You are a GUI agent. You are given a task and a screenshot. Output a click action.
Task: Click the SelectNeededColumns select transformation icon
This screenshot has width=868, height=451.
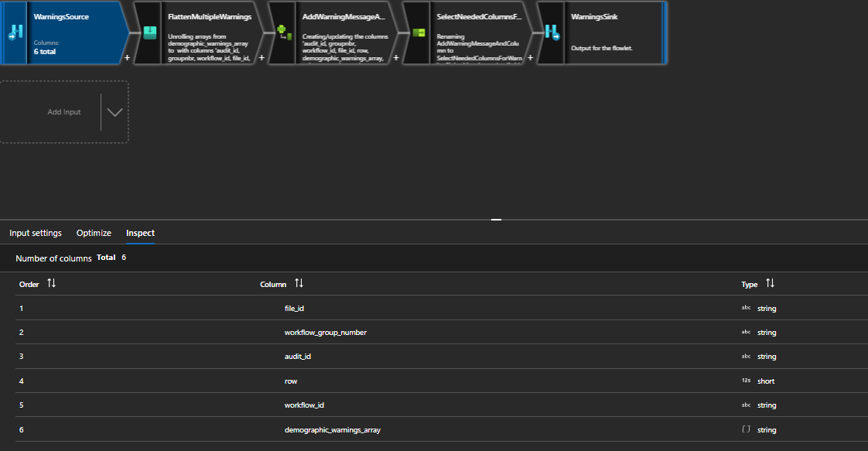pos(419,32)
